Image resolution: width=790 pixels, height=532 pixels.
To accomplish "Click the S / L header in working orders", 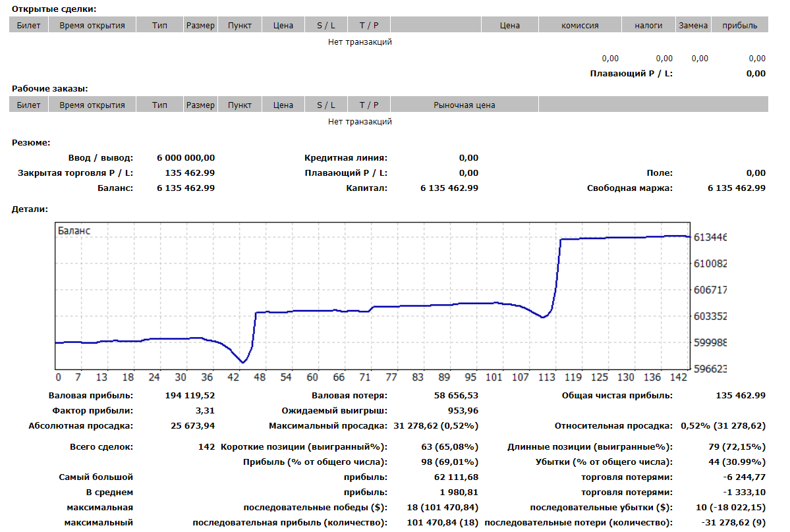I will tap(326, 105).
